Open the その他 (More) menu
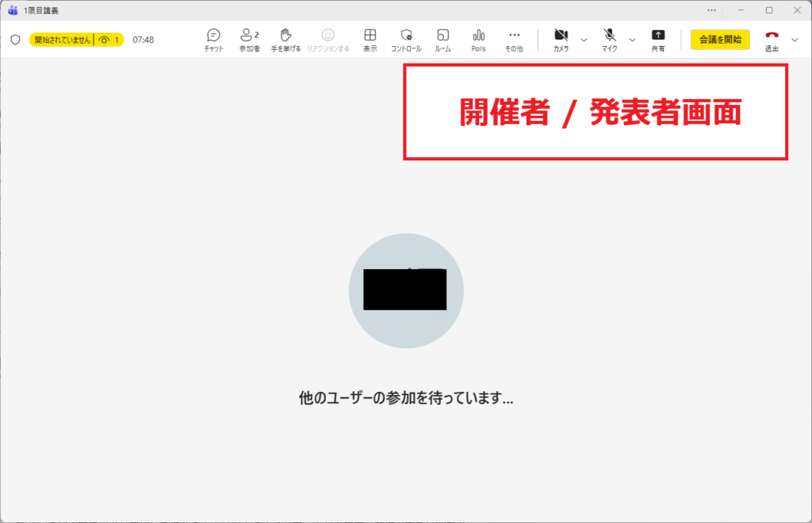 pos(514,39)
